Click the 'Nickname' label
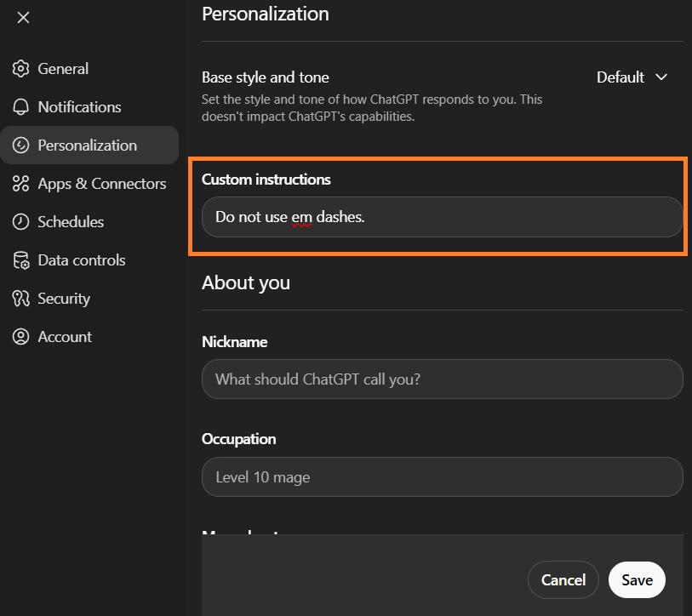692x616 pixels. tap(234, 341)
